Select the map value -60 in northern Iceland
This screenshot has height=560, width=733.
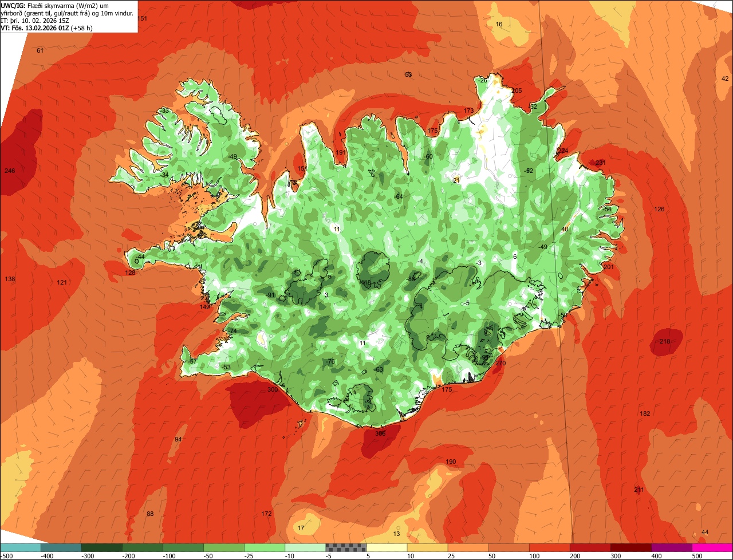click(x=428, y=156)
